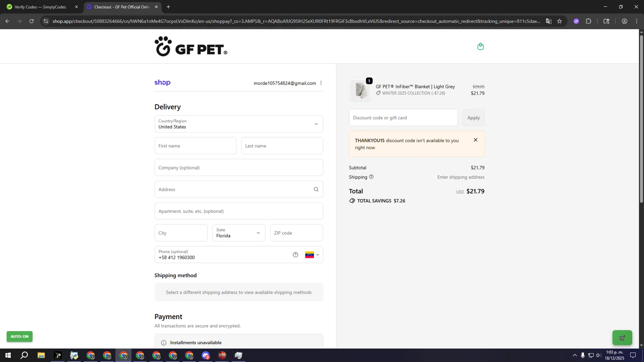Viewport: 644px width, 362px height.
Task: Click the Discount code or gift card field
Action: pos(403,118)
